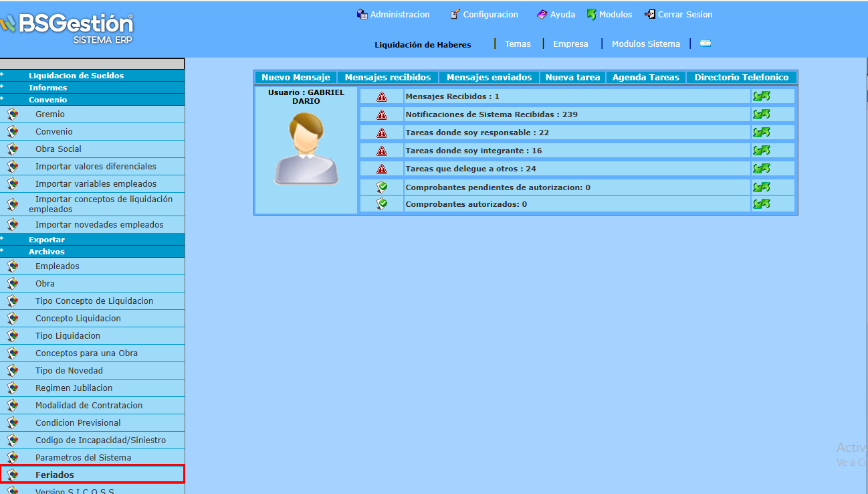Open Parametros del Sistema item

coord(83,458)
